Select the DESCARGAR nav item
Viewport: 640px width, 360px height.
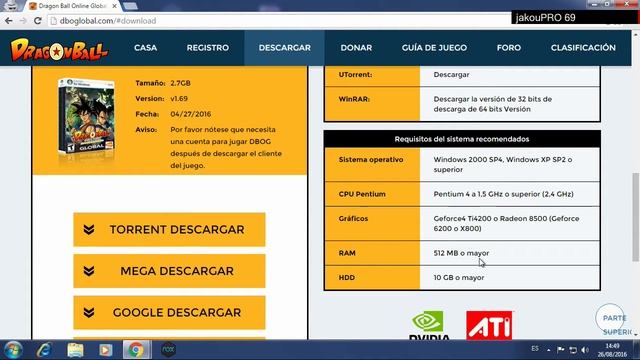point(284,48)
